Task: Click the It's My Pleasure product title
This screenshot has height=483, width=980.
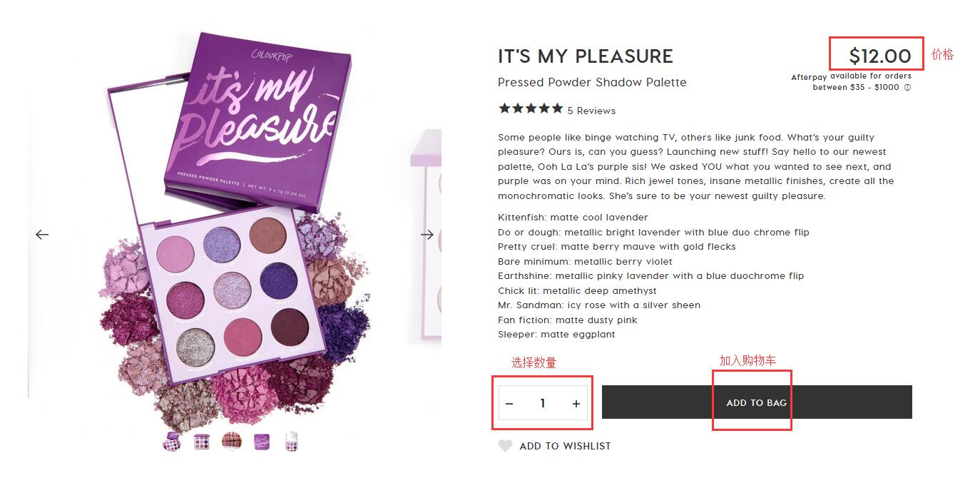Action: [x=586, y=56]
